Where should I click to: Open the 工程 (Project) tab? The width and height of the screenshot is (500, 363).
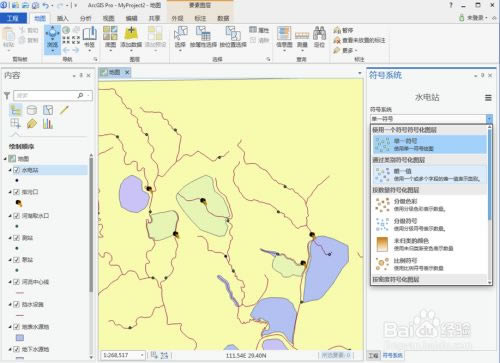coord(13,18)
